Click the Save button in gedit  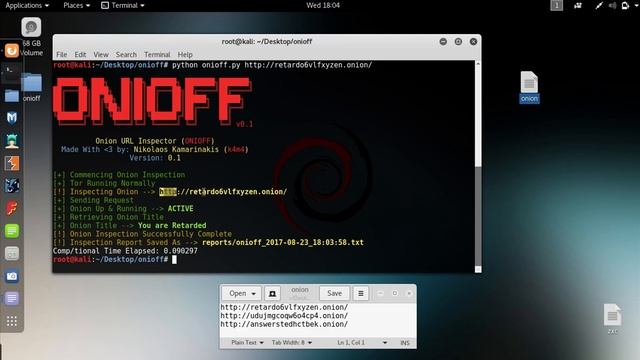coord(334,293)
